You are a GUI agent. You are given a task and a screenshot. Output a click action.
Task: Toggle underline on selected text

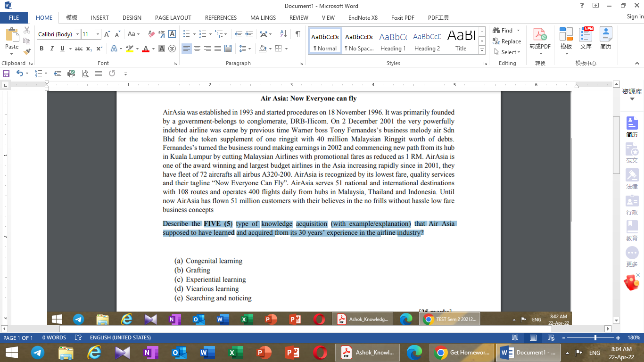pos(62,48)
